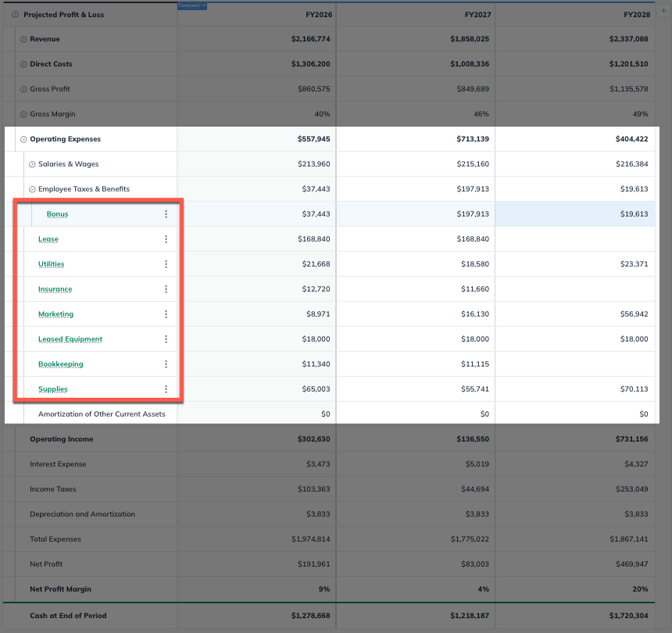This screenshot has height=633, width=672.
Task: Click Revenue FY2026 value $2,166,774
Action: point(311,39)
